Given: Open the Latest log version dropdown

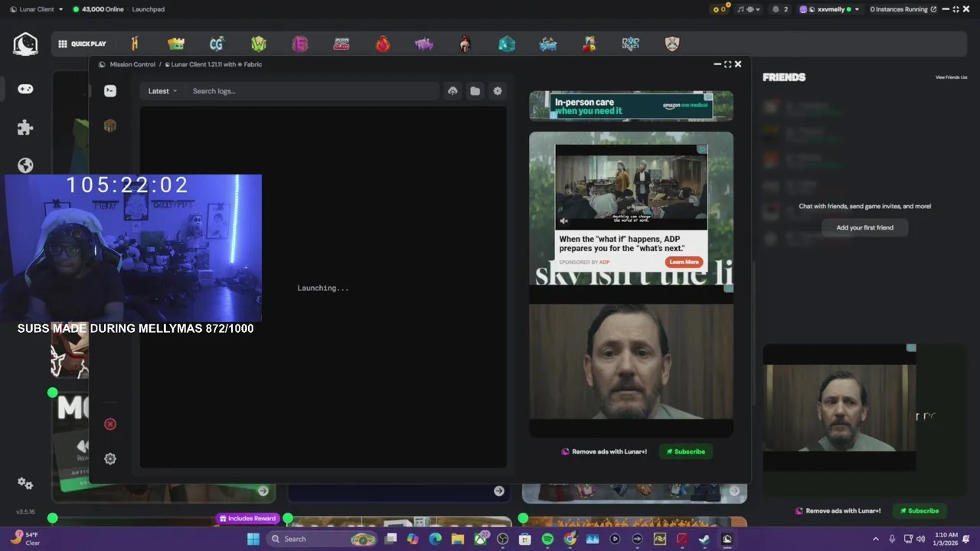Looking at the screenshot, I should [162, 91].
